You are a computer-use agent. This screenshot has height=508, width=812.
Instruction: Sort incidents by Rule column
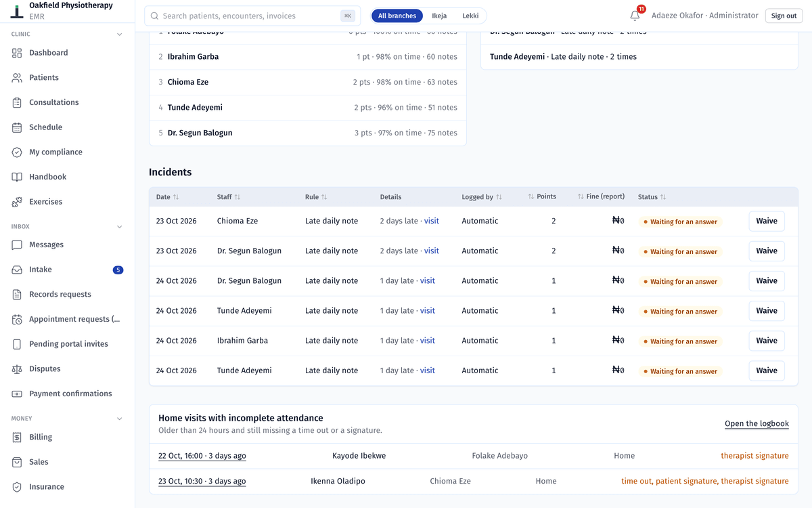316,197
